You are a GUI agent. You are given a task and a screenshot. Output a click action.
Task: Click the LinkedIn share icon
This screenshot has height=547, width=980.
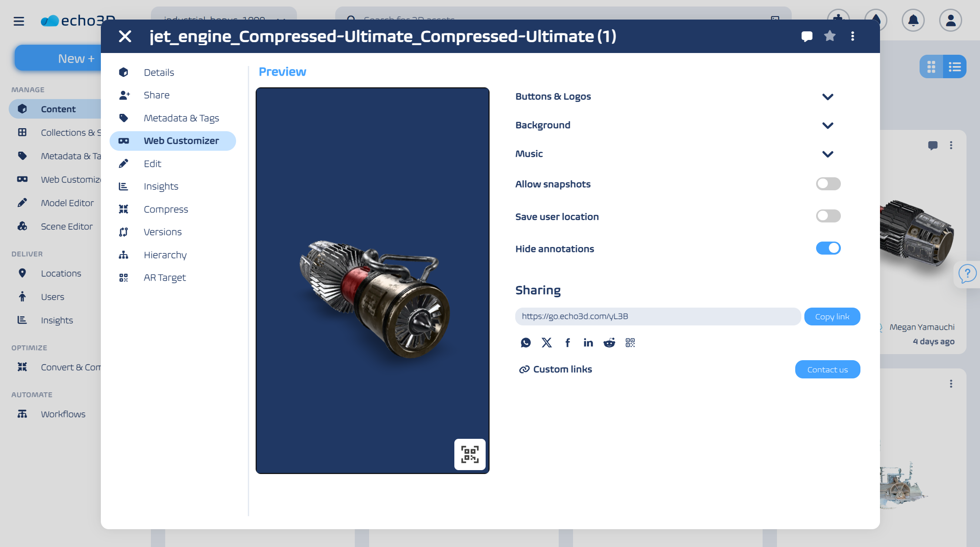pos(588,343)
